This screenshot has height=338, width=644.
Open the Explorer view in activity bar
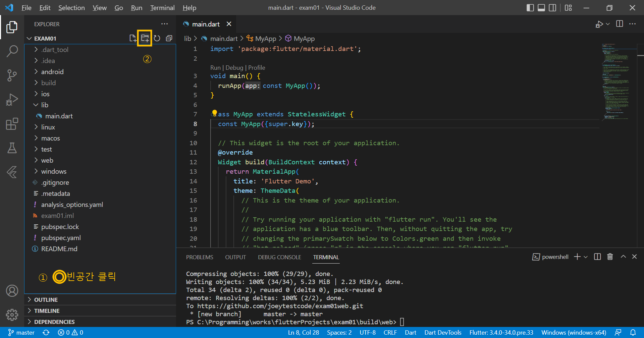point(12,27)
